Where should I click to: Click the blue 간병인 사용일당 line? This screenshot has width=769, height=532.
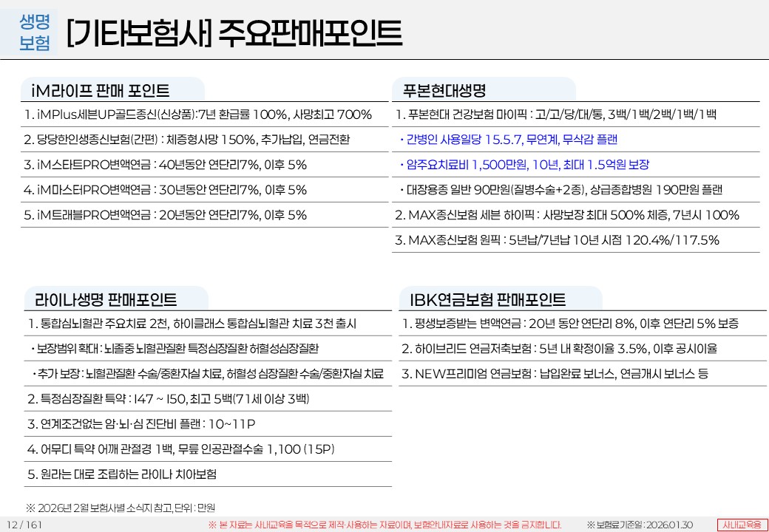(x=508, y=140)
